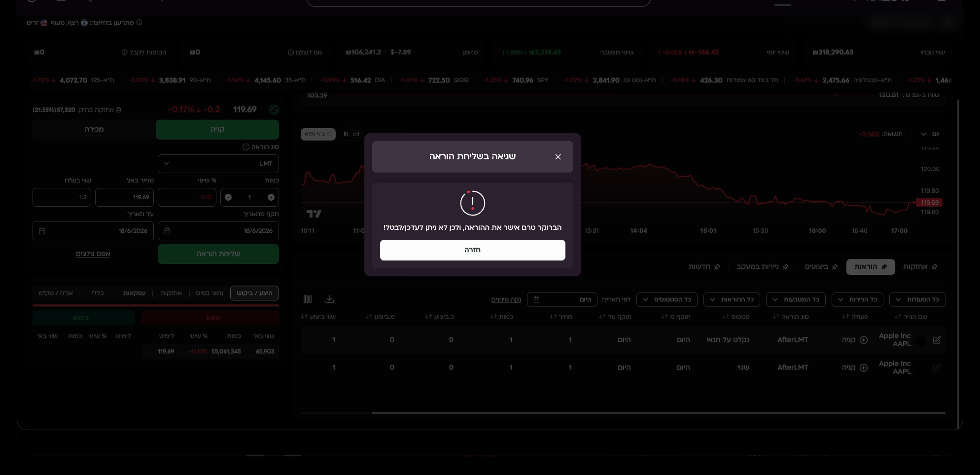Open the calendar in the עד תאריך field
This screenshot has width=980, height=475.
pos(42,231)
